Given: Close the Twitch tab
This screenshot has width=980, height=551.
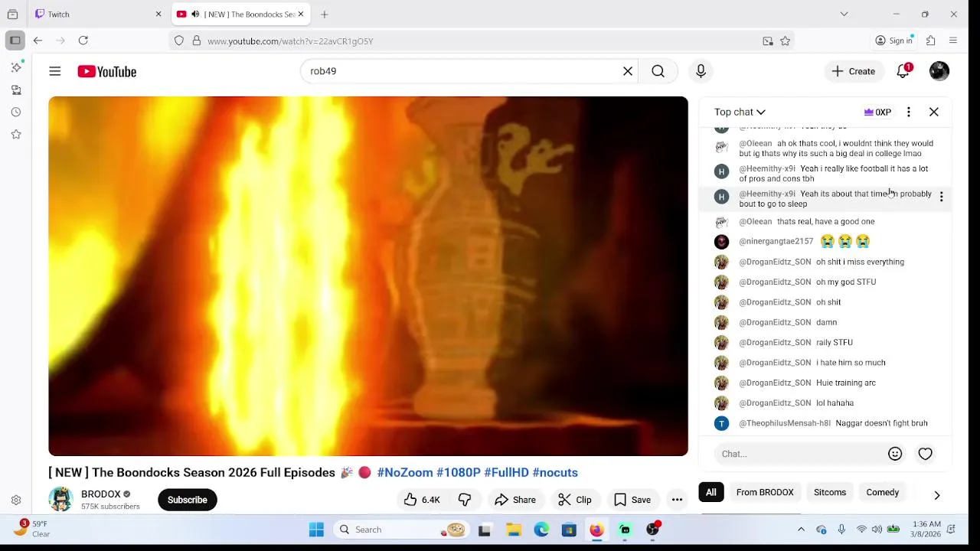Looking at the screenshot, I should [158, 14].
